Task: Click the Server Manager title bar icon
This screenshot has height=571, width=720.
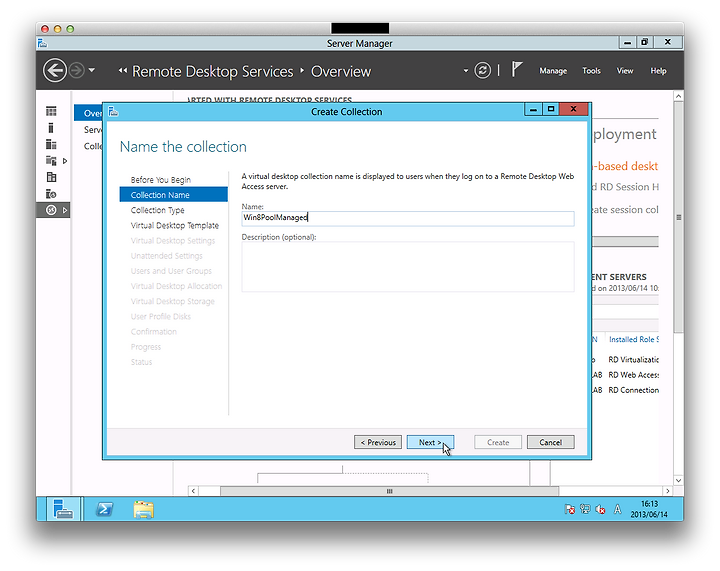Action: pos(42,43)
